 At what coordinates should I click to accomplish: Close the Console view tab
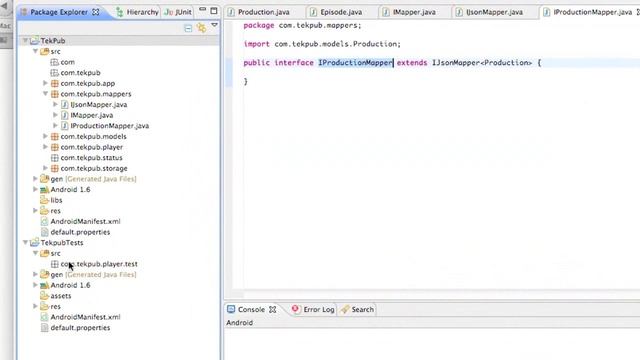(x=273, y=309)
